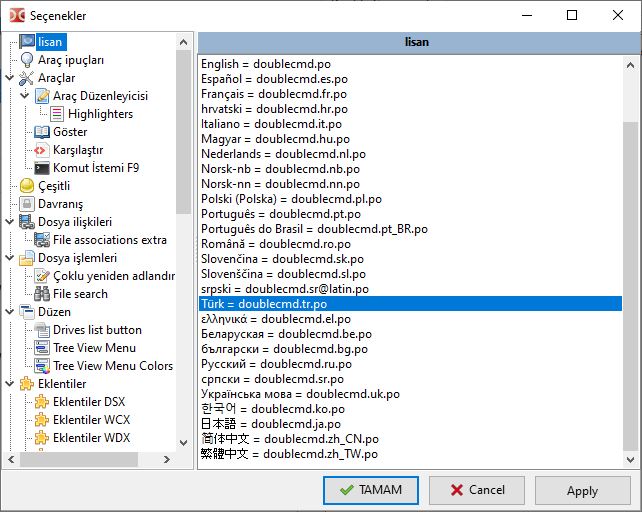Click the Drives list button icon
This screenshot has width=642, height=512.
42,330
